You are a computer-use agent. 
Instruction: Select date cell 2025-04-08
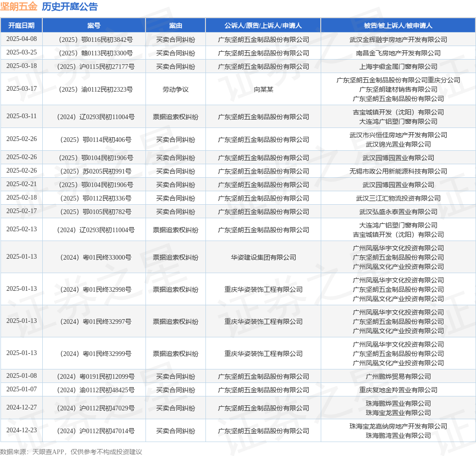(x=21, y=39)
